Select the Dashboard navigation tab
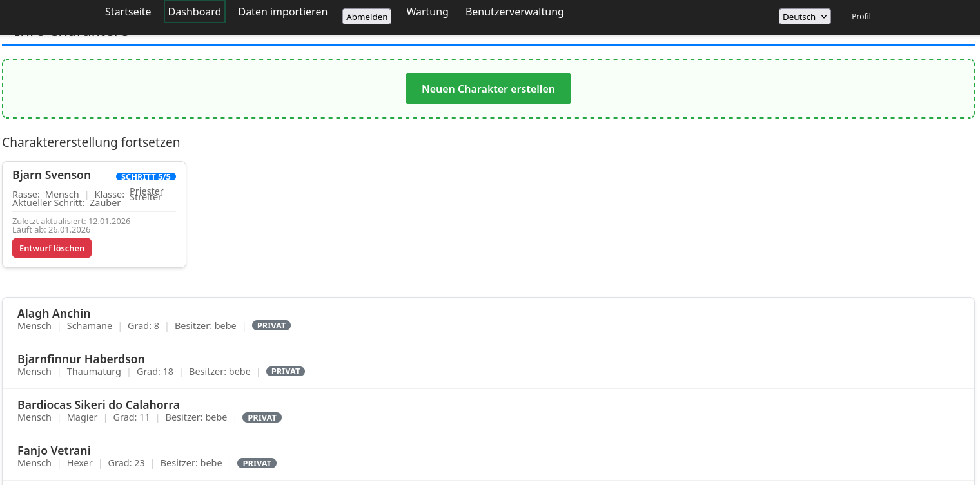 coord(194,12)
